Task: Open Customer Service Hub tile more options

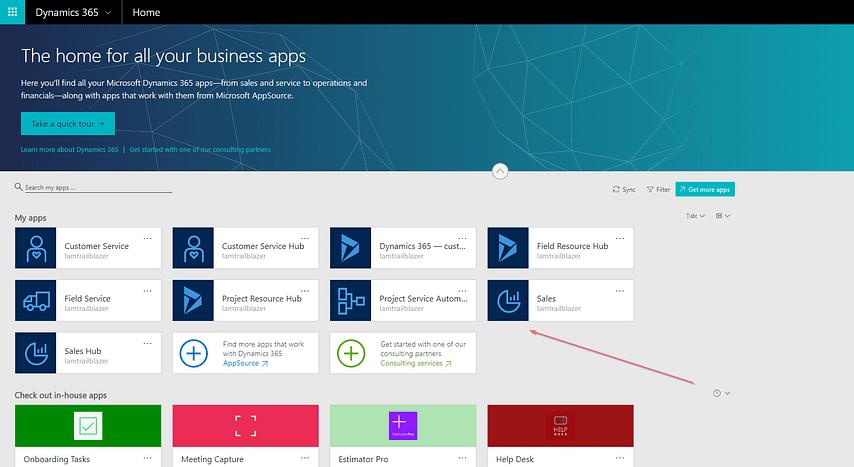Action: tap(305, 238)
